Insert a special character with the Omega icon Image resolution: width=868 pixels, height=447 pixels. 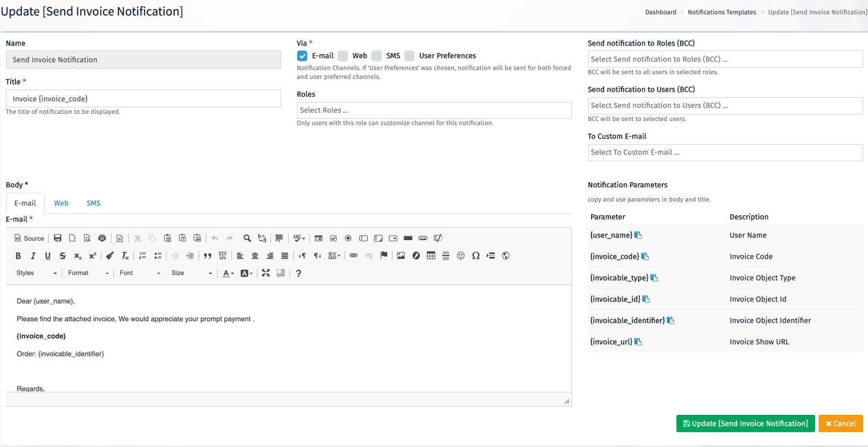click(476, 256)
